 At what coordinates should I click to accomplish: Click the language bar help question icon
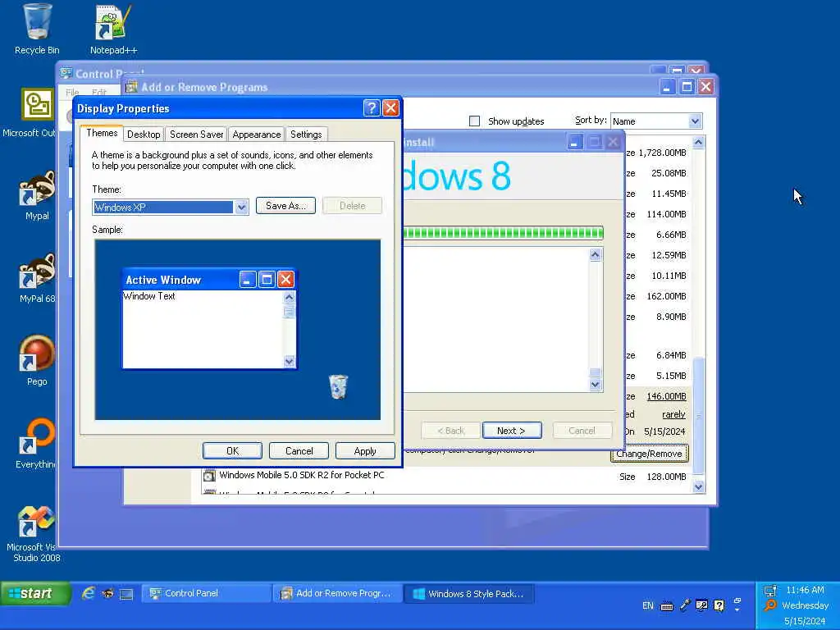coord(719,605)
